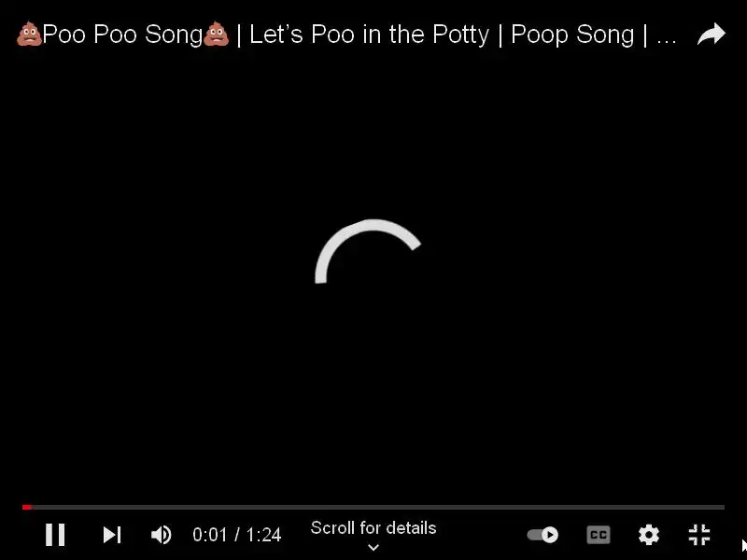Disable the autoplay switch
The image size is (747, 560).
(543, 534)
